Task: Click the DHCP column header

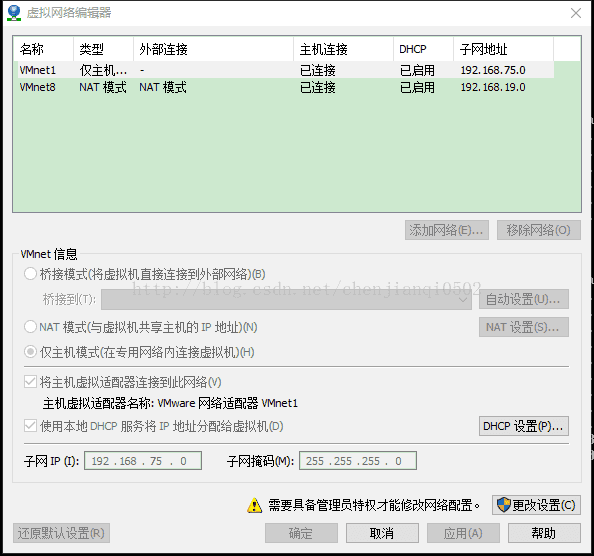Action: [423, 49]
